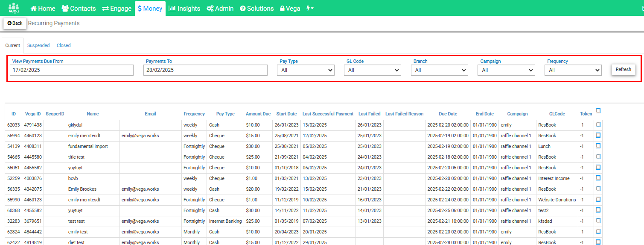
Task: Check the box for row ID 52259
Action: 598,178
